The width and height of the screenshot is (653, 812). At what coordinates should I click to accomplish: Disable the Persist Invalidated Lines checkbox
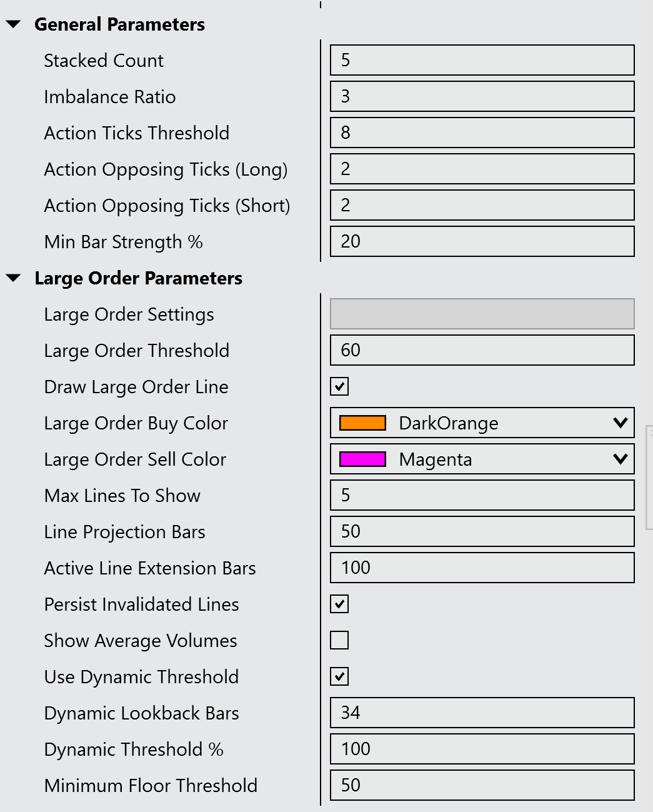339,604
